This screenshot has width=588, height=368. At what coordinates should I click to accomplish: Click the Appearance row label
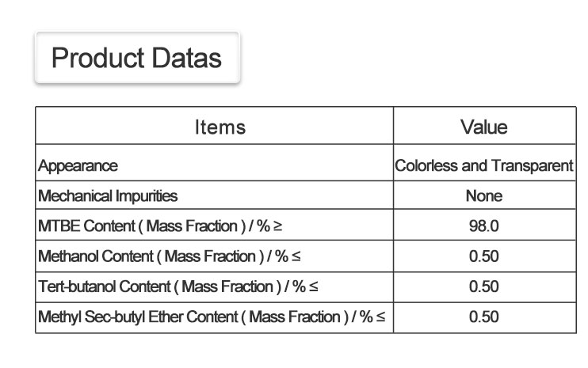coord(78,166)
